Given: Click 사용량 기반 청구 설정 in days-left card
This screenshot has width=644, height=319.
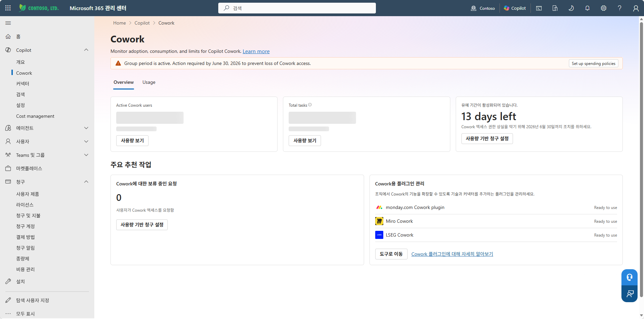Looking at the screenshot, I should tap(487, 139).
